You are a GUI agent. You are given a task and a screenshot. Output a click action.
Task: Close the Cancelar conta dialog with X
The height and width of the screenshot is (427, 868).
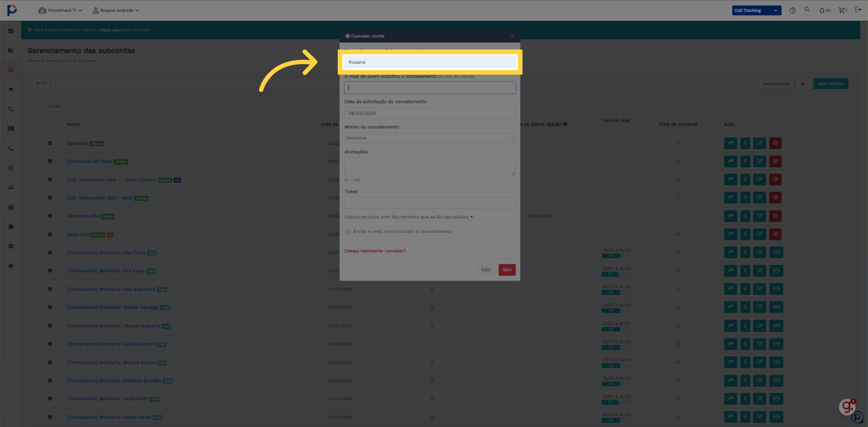coord(512,36)
